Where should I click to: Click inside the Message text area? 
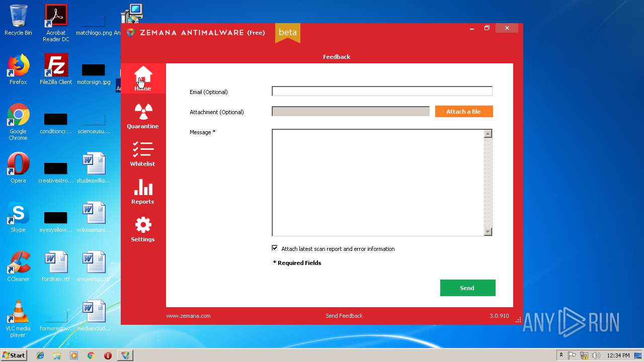[x=377, y=183]
